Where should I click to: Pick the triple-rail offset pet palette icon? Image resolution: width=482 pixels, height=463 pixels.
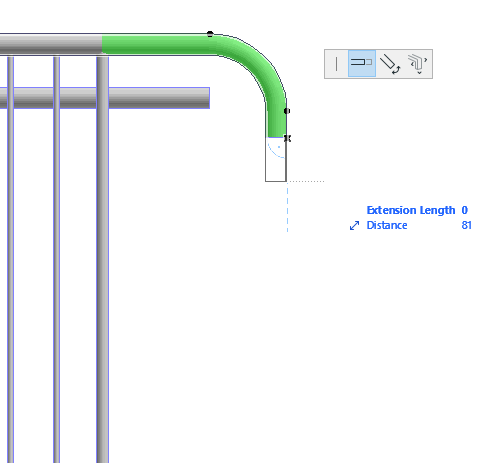[417, 63]
